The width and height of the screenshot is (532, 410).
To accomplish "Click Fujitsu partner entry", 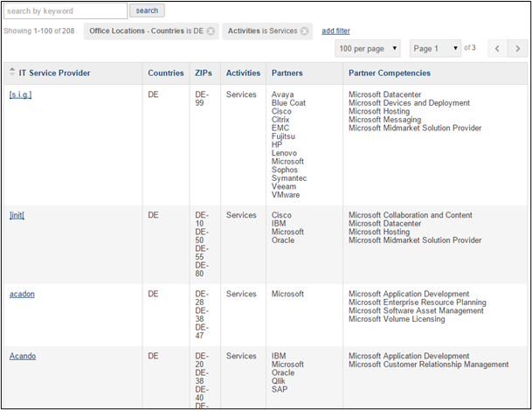I will (283, 136).
